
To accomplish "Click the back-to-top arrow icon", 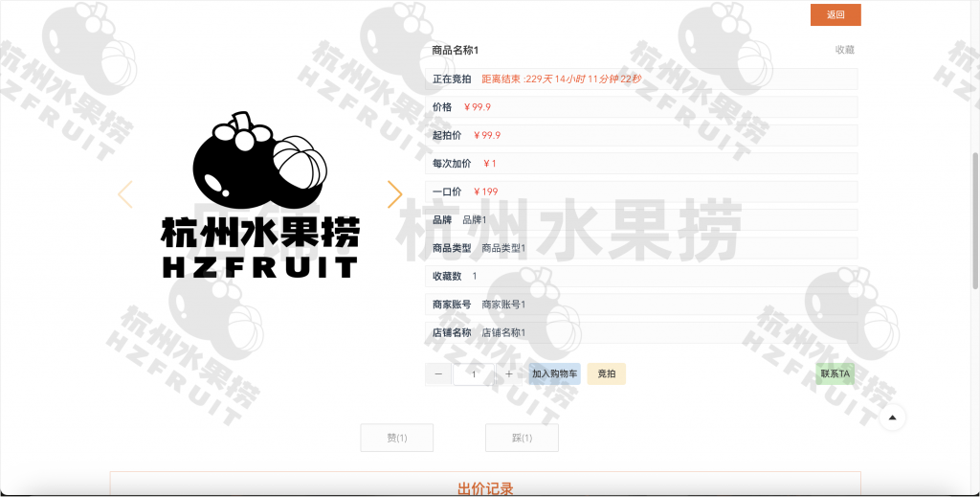I will click(893, 418).
